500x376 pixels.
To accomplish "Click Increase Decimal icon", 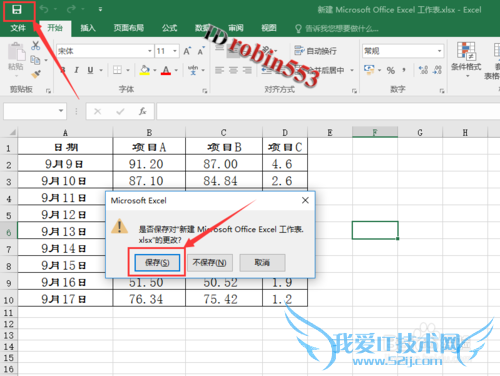I will (x=423, y=70).
